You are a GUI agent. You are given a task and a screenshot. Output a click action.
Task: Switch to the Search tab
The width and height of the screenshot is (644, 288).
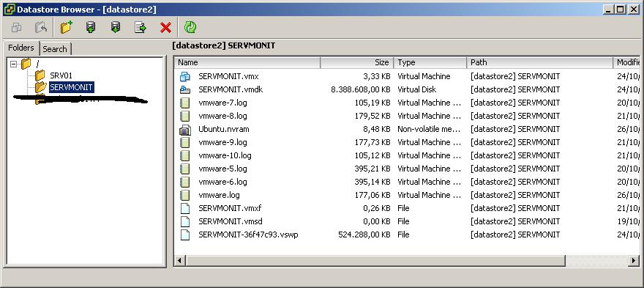click(55, 49)
